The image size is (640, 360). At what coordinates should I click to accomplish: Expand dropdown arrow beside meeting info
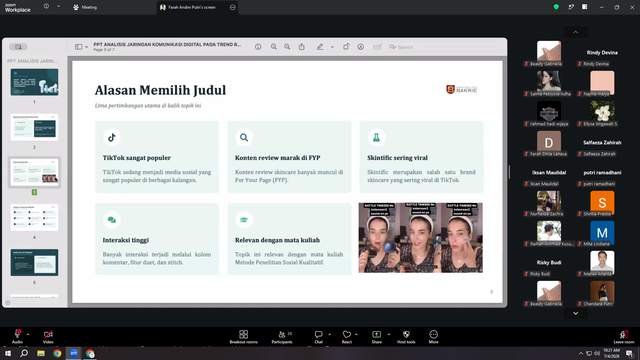click(58, 6)
